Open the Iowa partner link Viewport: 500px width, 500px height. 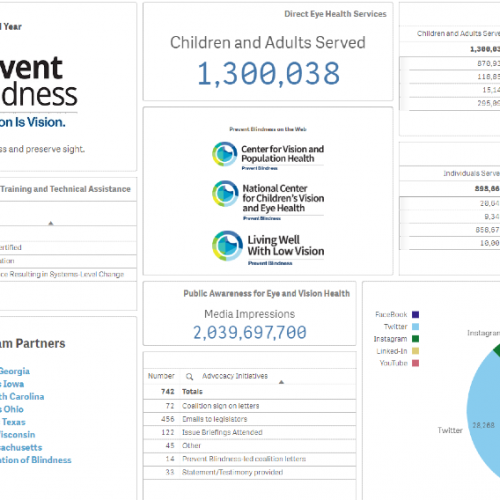click(x=12, y=384)
